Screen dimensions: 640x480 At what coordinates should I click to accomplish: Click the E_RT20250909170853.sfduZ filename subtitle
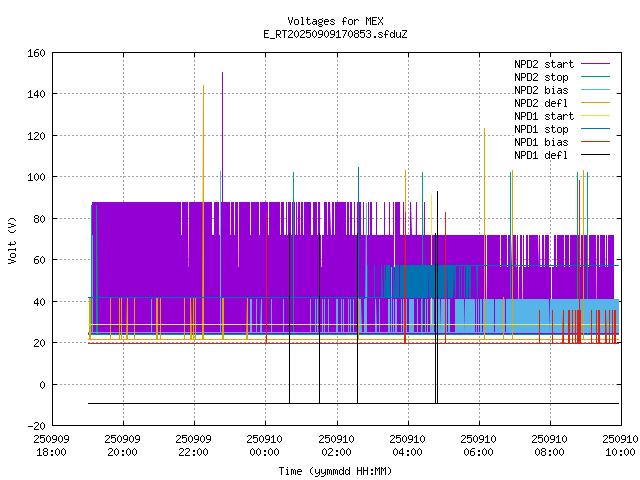point(334,34)
